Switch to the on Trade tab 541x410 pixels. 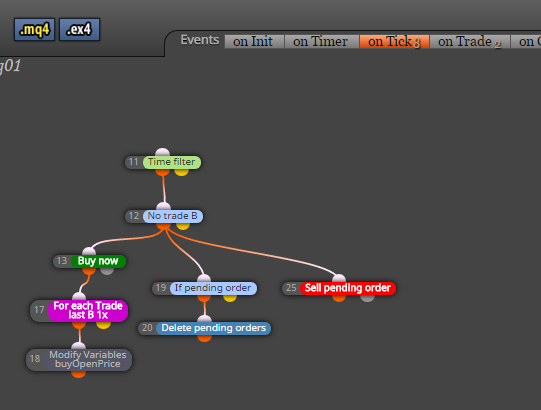pyautogui.click(x=470, y=42)
